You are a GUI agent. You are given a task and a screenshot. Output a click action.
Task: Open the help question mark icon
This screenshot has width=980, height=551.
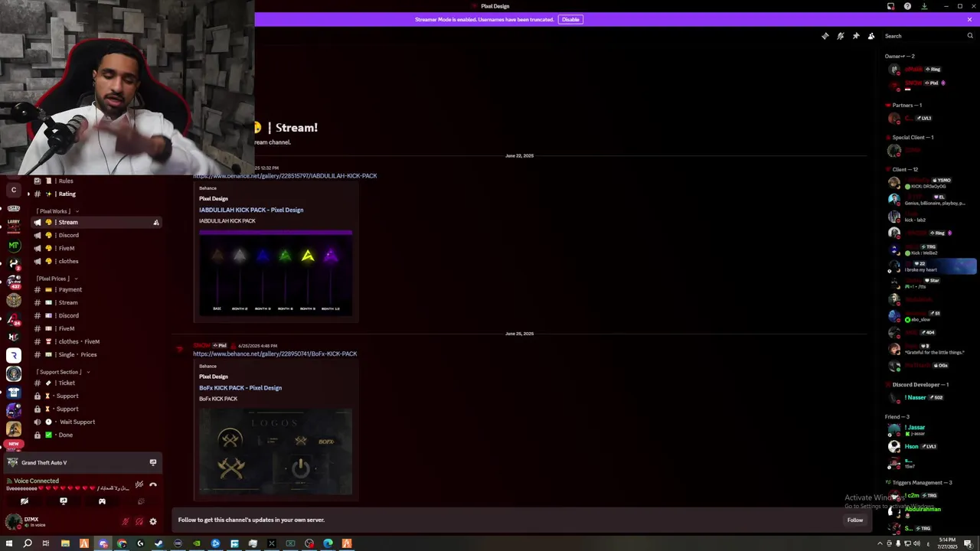point(907,6)
